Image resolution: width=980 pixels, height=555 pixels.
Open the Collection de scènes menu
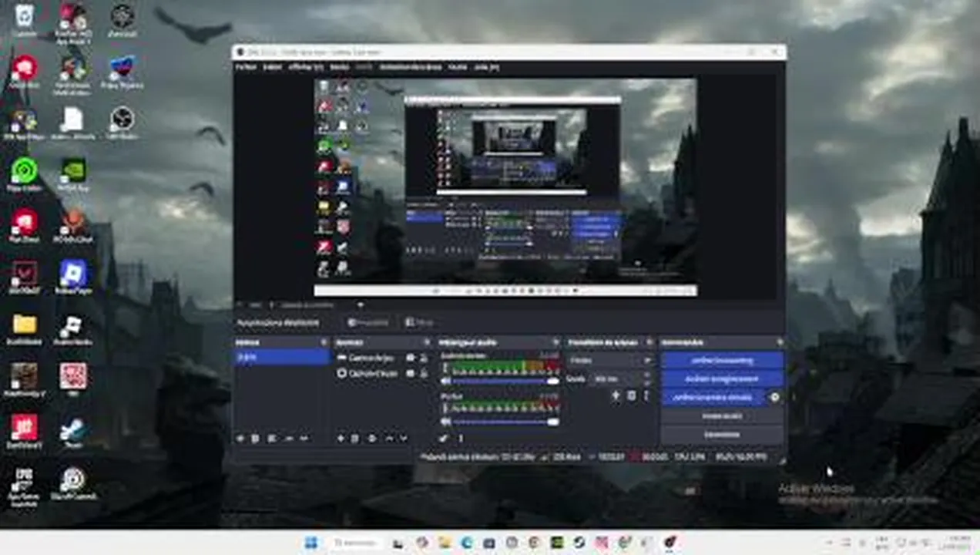(411, 67)
